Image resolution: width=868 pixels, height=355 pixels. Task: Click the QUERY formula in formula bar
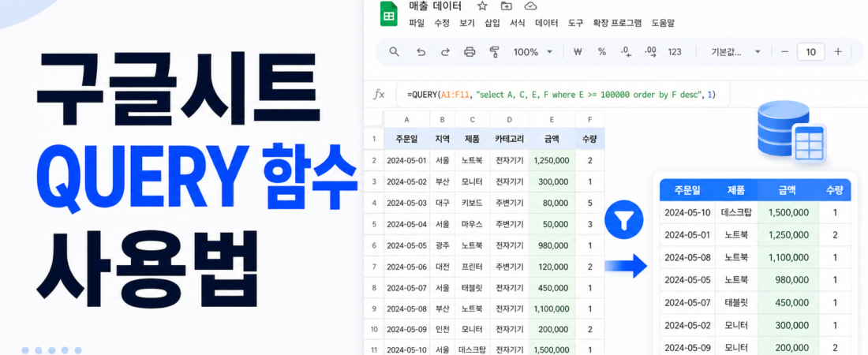(x=561, y=95)
